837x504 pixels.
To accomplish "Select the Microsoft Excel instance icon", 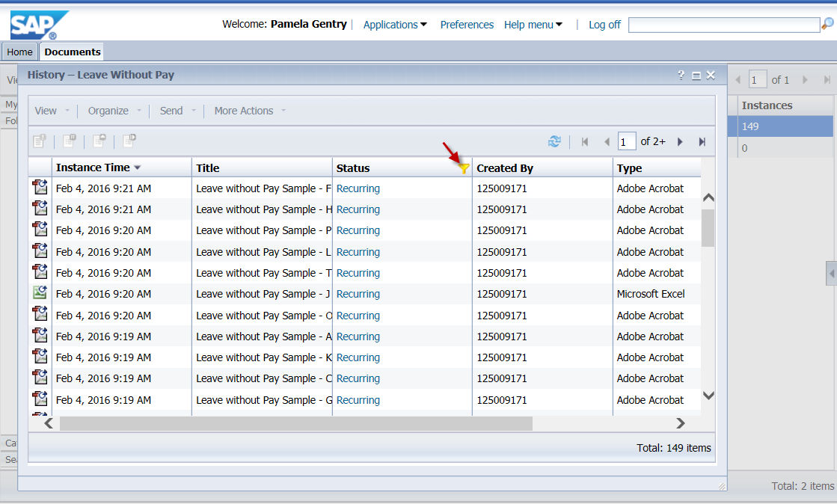I will tap(40, 293).
